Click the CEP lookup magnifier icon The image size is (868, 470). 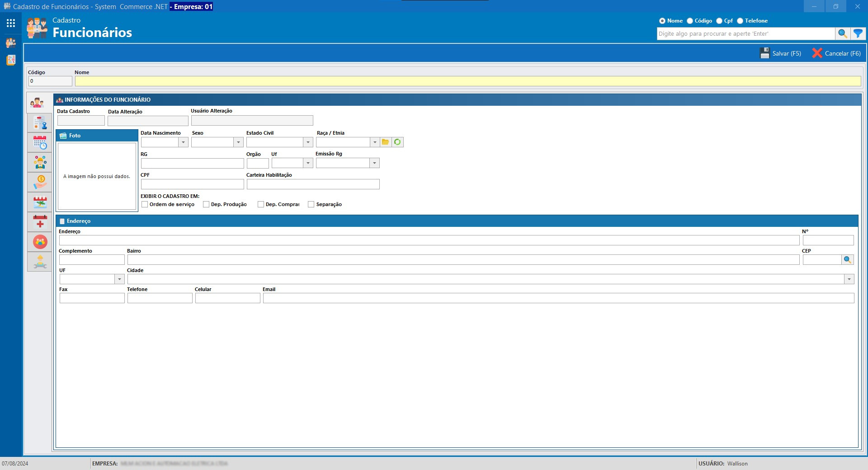point(848,260)
